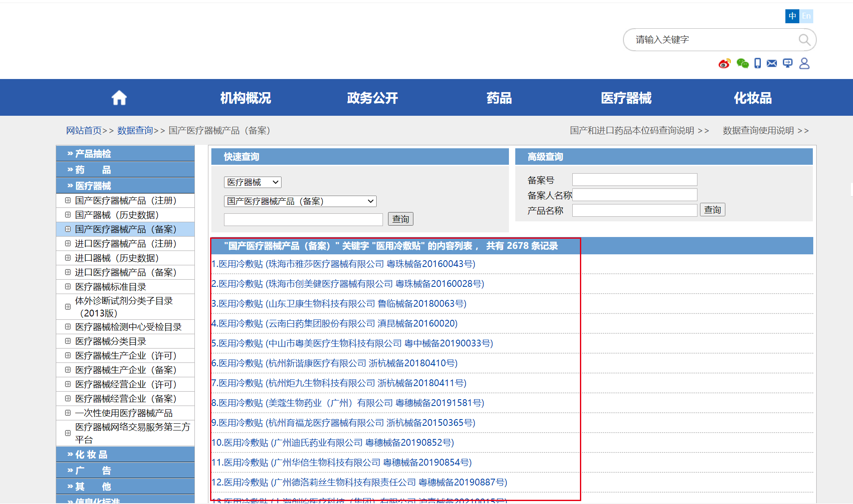The width and height of the screenshot is (853, 504).
Task: Click the message board monitor icon
Action: (787, 63)
